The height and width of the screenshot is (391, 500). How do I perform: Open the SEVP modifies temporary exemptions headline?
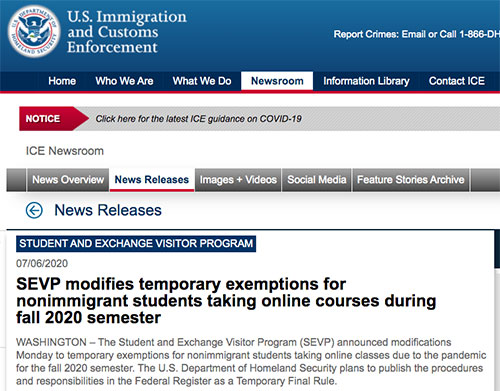click(226, 301)
